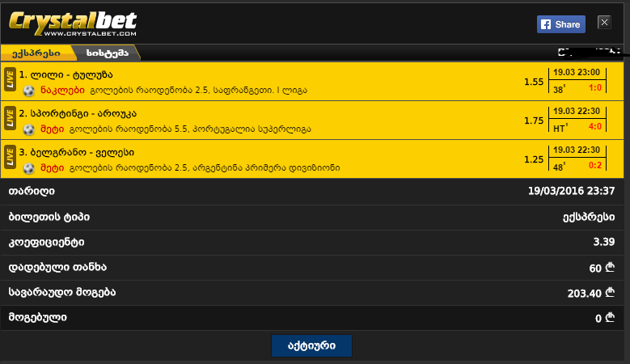The height and width of the screenshot is (364, 630).
Task: Switch to the სისტემა tab
Action: click(x=108, y=53)
